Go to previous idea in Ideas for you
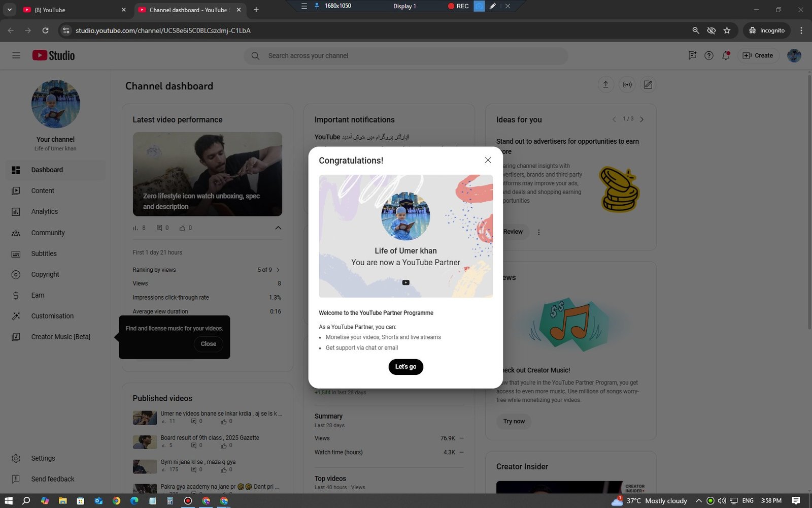 pyautogui.click(x=614, y=119)
